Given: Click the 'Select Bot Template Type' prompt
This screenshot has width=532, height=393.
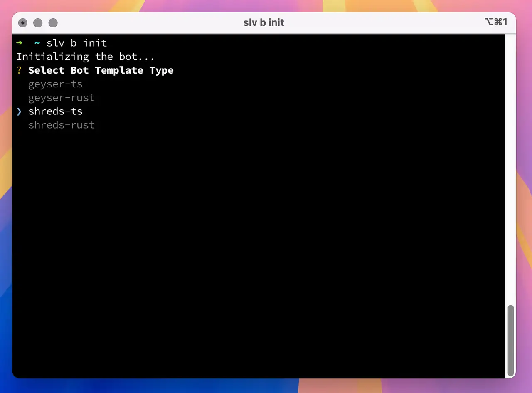Looking at the screenshot, I should click(101, 70).
